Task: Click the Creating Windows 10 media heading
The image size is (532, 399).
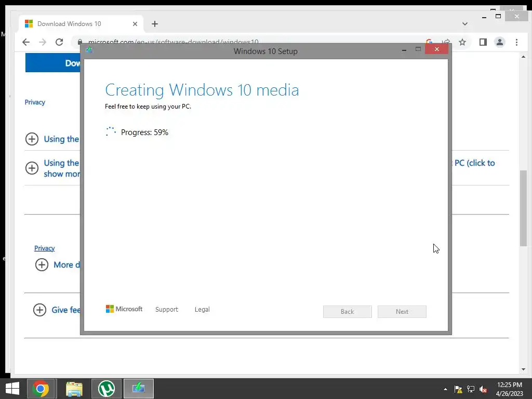Action: click(x=202, y=90)
